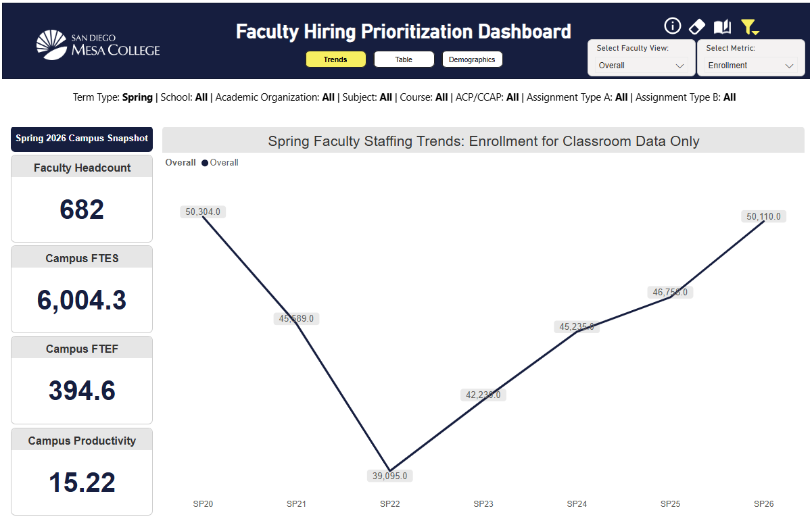This screenshot has height=521, width=812.
Task: Click the Spring Faculty Staffing Trends title
Action: (484, 141)
